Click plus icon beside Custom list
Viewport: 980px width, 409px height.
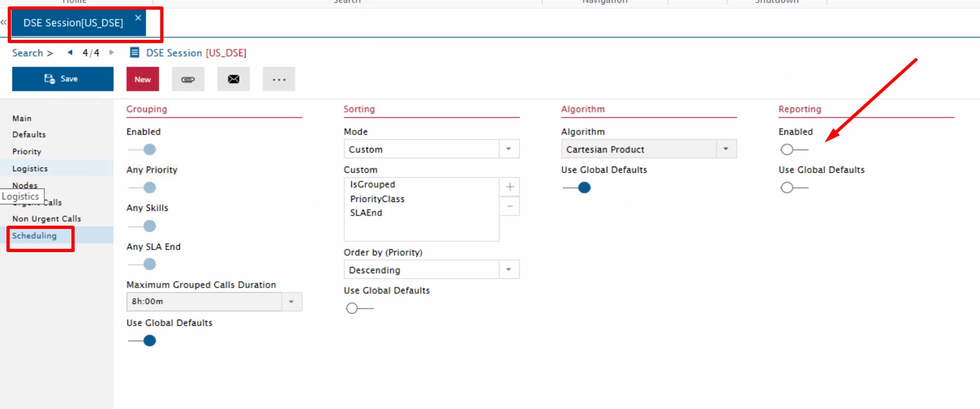(510, 187)
